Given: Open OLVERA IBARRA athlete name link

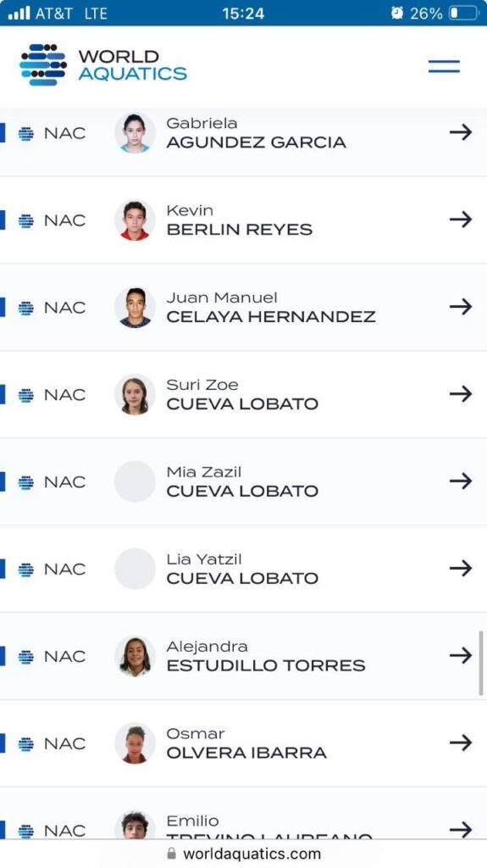Looking at the screenshot, I should pos(246,753).
